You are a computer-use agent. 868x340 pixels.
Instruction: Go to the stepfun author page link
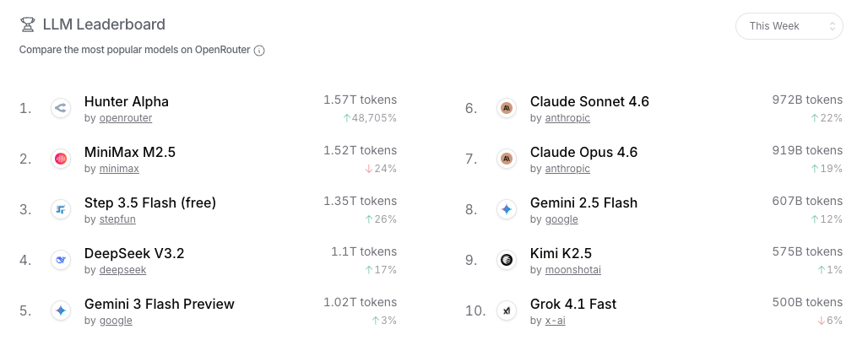pyautogui.click(x=119, y=219)
